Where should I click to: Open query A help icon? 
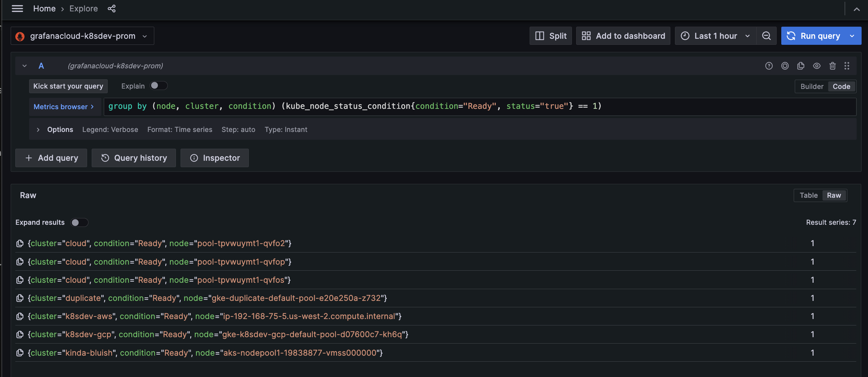[769, 66]
